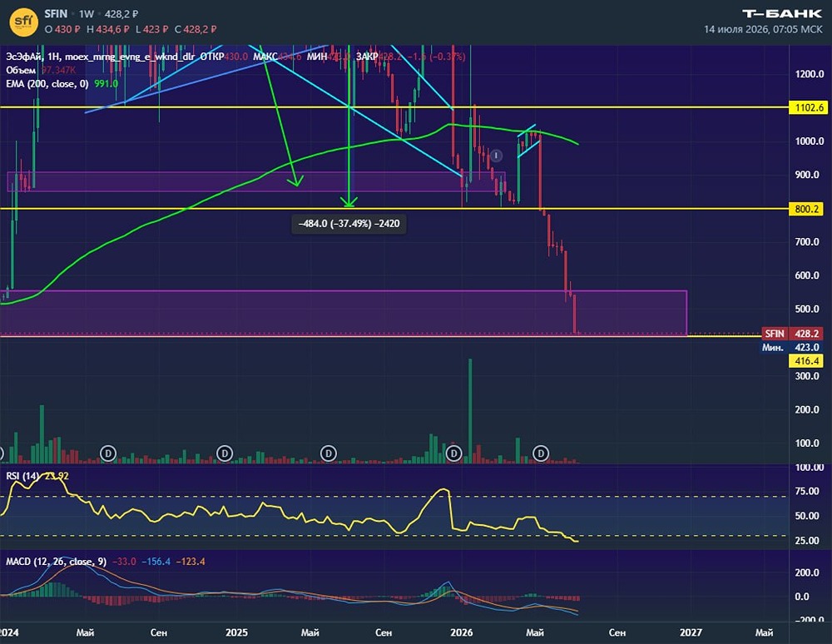Click the 1102.6 yellow price level label
Viewport: 832px width, 644px height.
point(808,107)
